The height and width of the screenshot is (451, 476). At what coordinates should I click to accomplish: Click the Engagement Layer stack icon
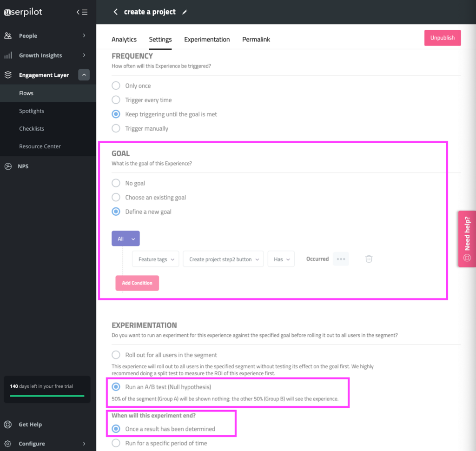point(8,75)
